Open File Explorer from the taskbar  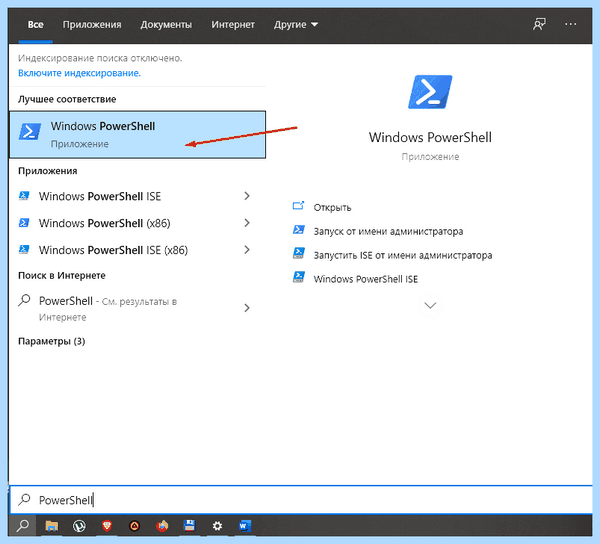coord(52,526)
